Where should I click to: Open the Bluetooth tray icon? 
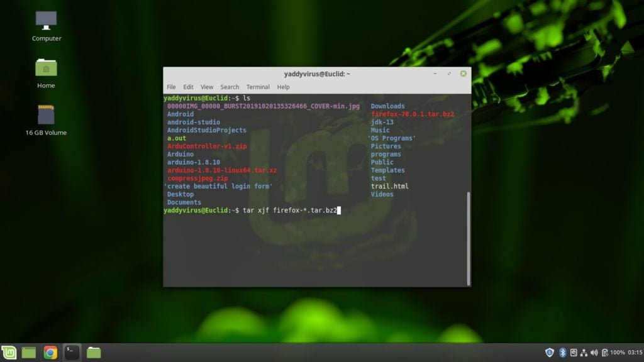point(563,353)
